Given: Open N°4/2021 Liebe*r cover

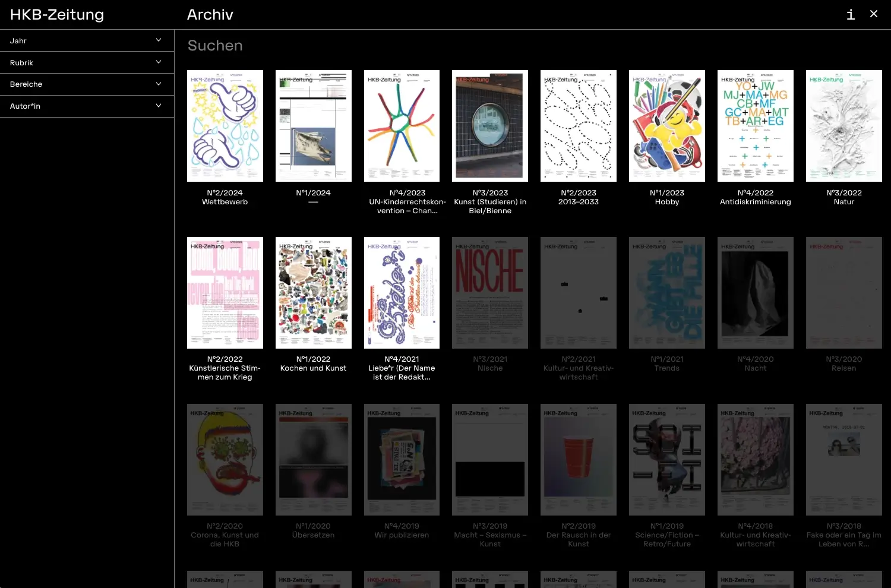Looking at the screenshot, I should (x=402, y=293).
